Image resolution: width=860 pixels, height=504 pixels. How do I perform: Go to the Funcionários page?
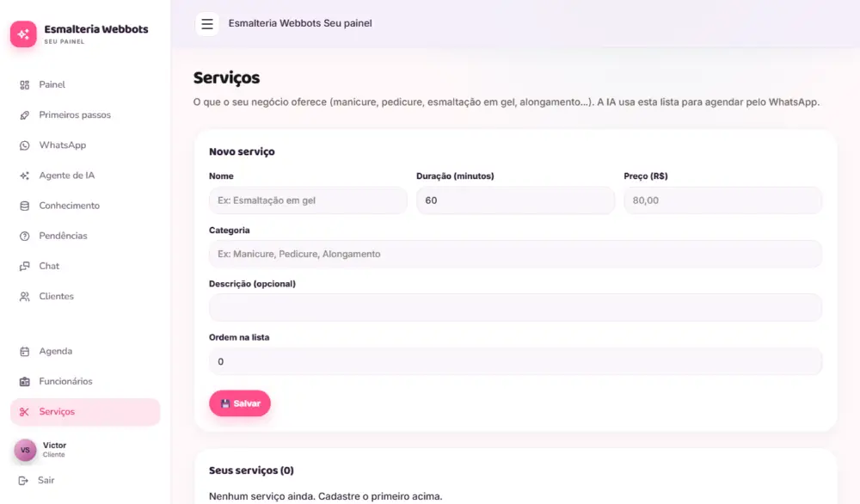pyautogui.click(x=85, y=381)
